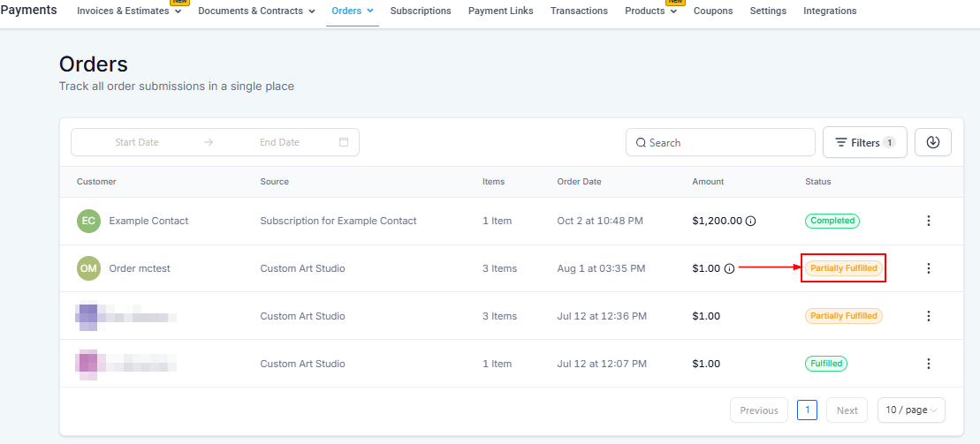Click the Previous page button
Screen dimensions: 980x444
(x=759, y=410)
